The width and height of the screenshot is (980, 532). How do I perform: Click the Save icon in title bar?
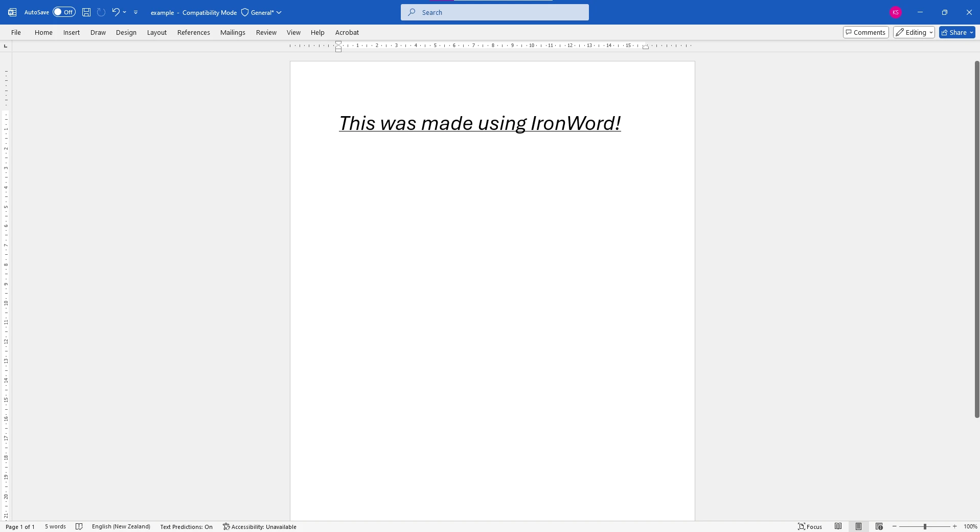86,12
